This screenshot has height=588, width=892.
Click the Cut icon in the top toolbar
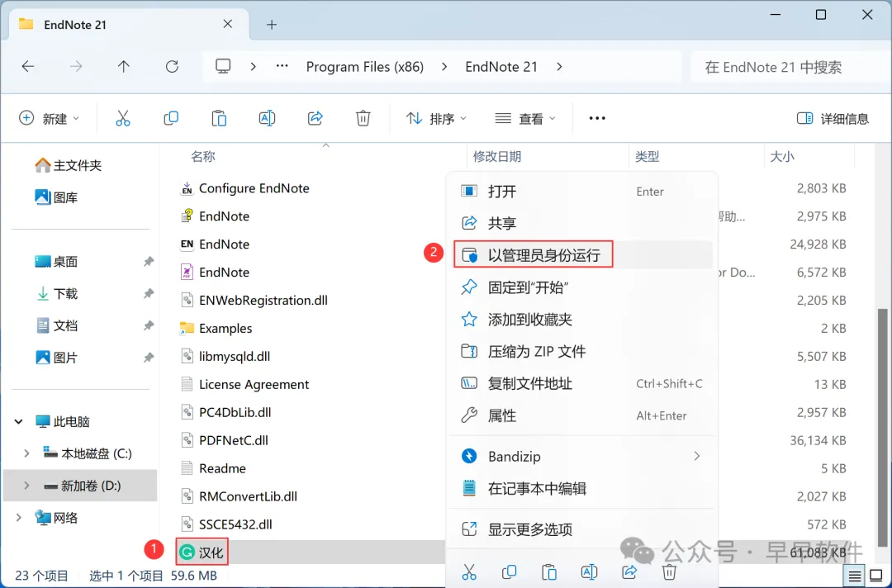click(x=123, y=118)
